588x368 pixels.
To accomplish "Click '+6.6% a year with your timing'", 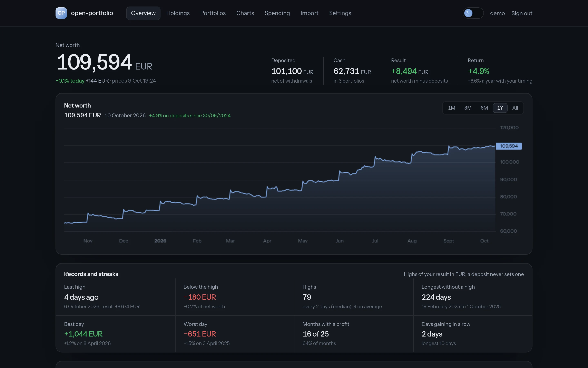I will pos(500,81).
